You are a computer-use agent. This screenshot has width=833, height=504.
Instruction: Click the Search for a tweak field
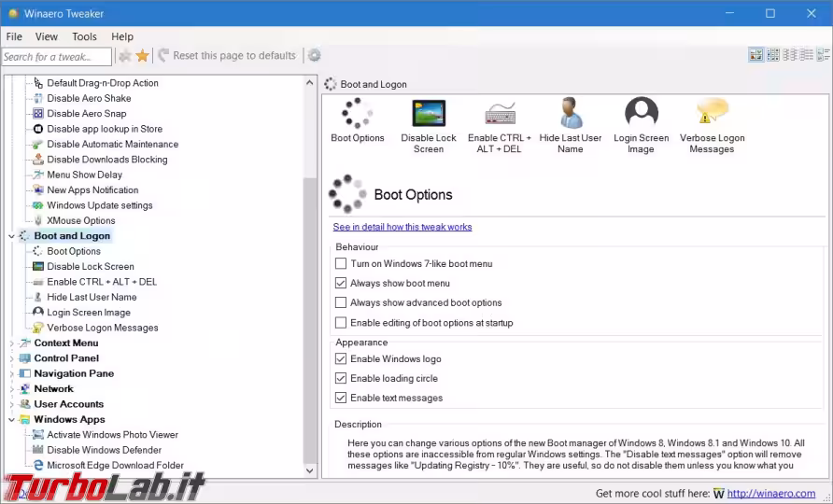[57, 56]
